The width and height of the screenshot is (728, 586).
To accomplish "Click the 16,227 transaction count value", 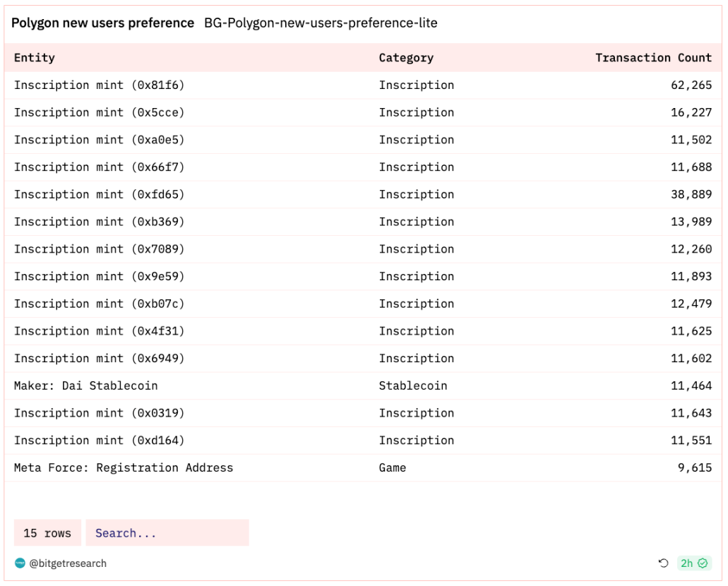I will [x=691, y=112].
